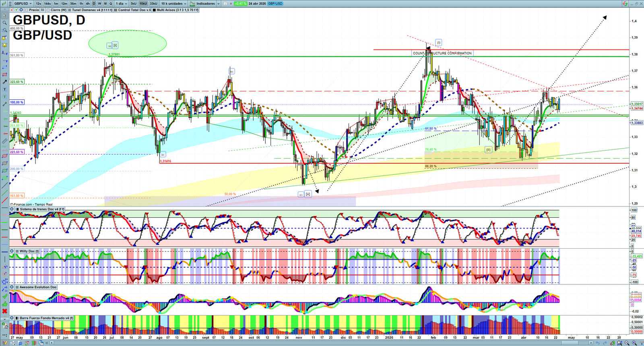Open the Sistema de trenes Doc v4 label
The height and width of the screenshot is (346, 644).
42,209
